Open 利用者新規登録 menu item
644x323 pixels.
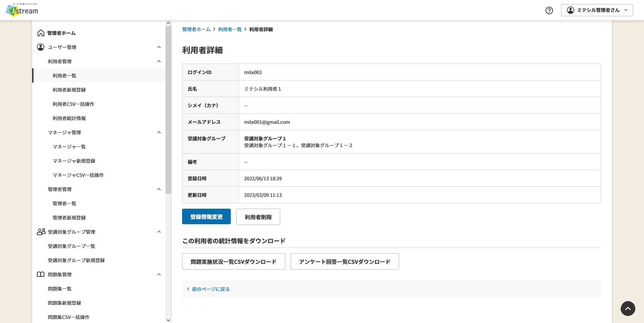click(x=69, y=90)
